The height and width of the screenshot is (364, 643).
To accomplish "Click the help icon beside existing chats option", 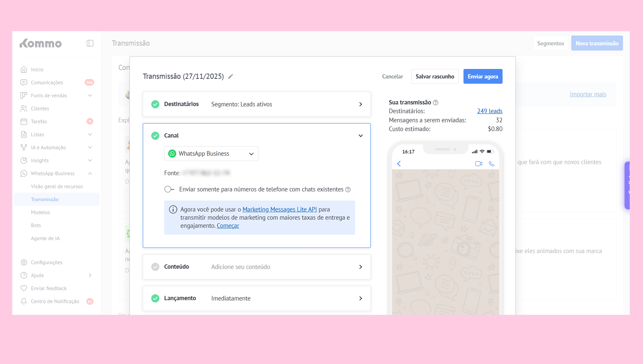I will click(x=348, y=190).
